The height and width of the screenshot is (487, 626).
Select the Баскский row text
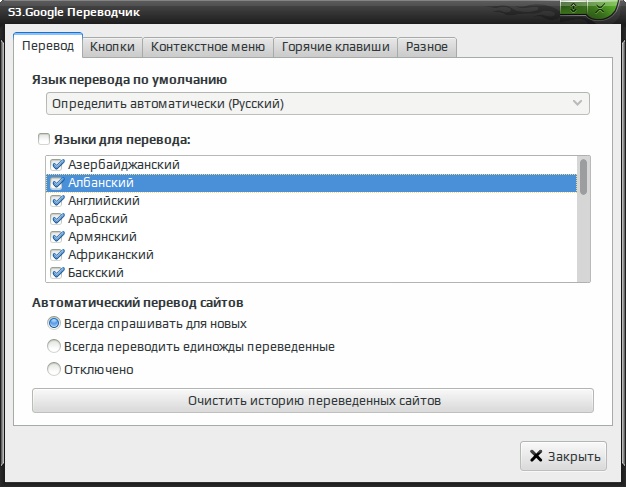tap(96, 273)
